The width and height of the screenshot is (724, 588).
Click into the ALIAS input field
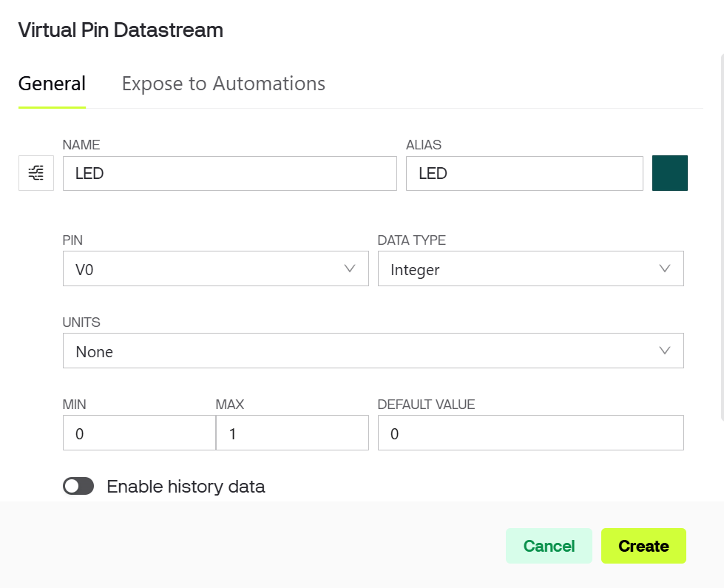tap(524, 174)
